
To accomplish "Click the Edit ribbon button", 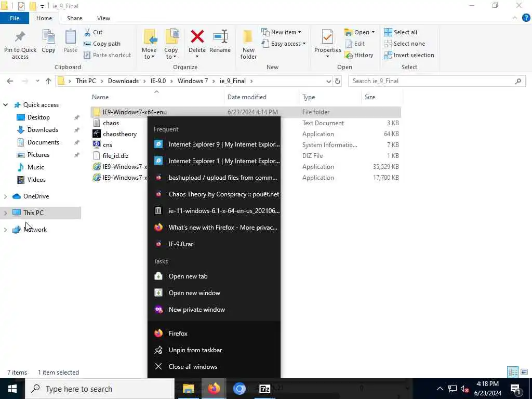I will tap(355, 44).
